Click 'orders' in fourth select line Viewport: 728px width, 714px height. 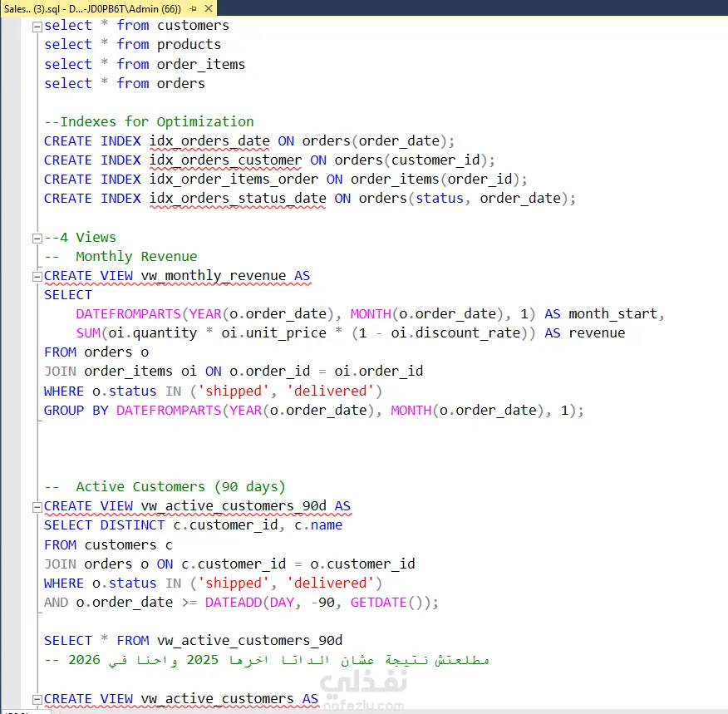(181, 84)
